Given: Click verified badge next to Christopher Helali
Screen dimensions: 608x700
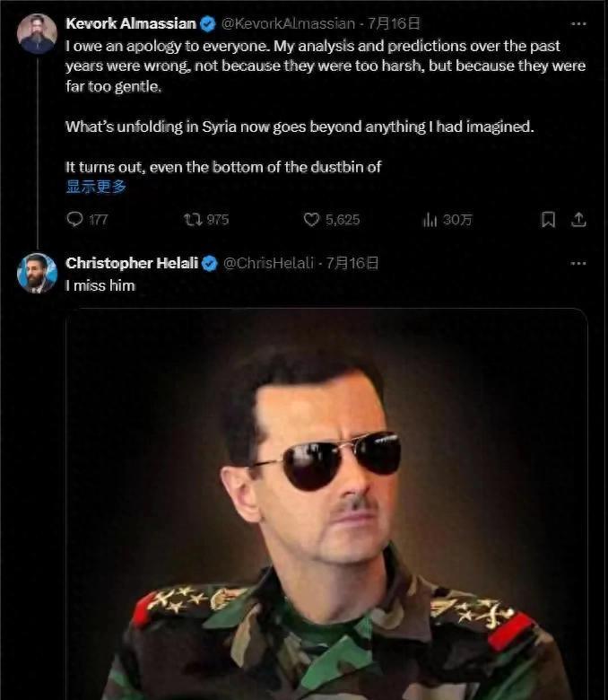Looking at the screenshot, I should tap(211, 263).
